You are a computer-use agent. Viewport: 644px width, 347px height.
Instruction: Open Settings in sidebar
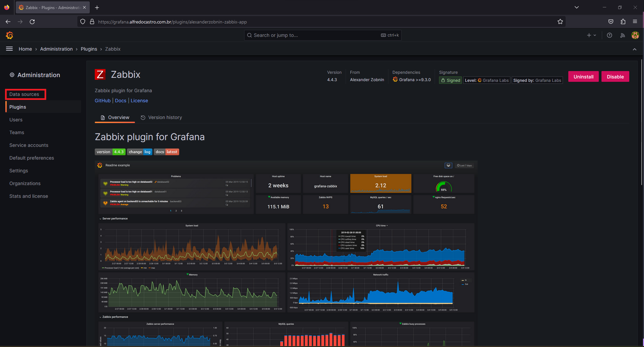19,171
